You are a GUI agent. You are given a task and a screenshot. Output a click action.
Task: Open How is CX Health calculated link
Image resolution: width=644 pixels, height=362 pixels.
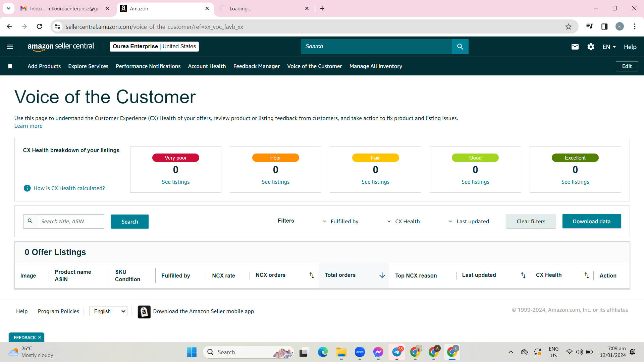click(x=69, y=188)
